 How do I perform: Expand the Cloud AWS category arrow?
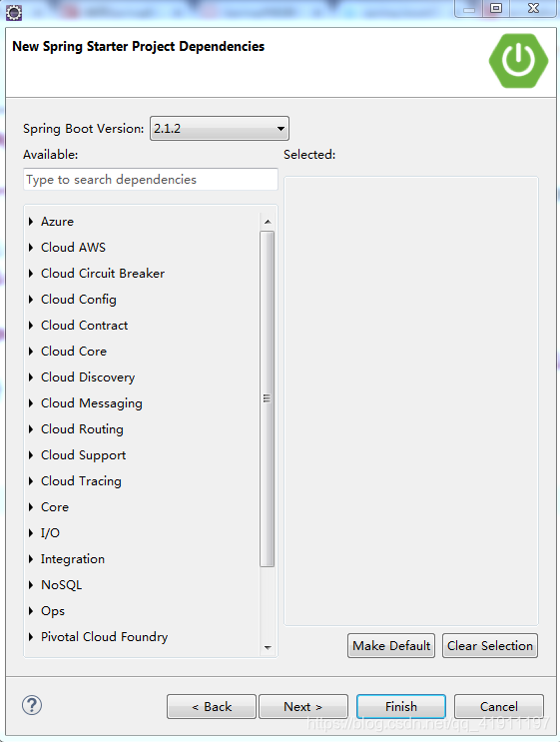click(31, 248)
